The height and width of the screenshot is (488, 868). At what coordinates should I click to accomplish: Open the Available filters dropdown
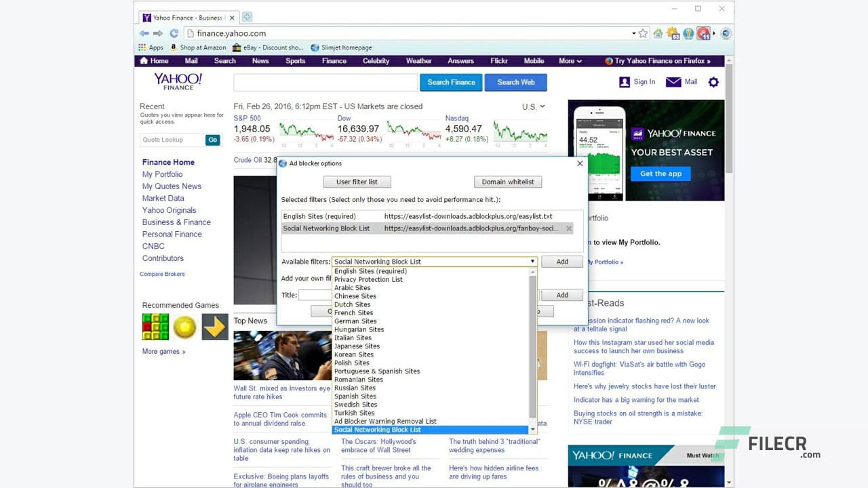tap(533, 261)
